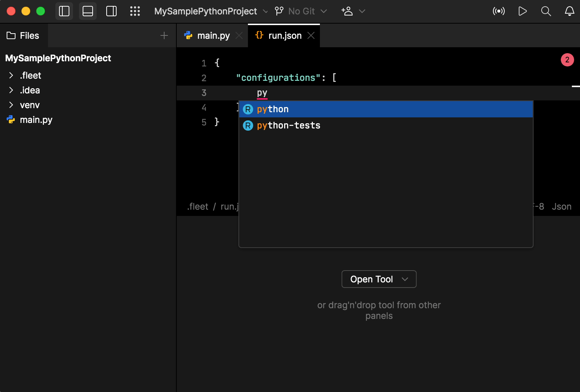Open the No Git branch dropdown
Image resolution: width=580 pixels, height=392 pixels.
click(x=301, y=11)
